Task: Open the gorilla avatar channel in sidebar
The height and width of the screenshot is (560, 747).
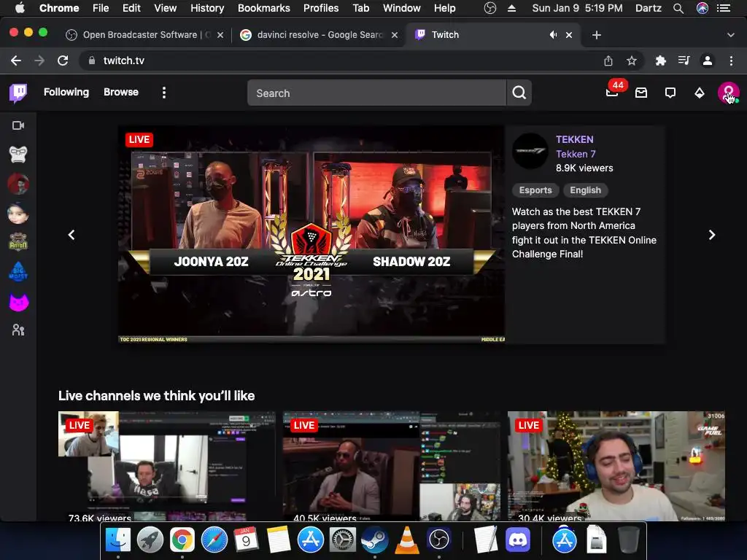Action: tap(18, 155)
